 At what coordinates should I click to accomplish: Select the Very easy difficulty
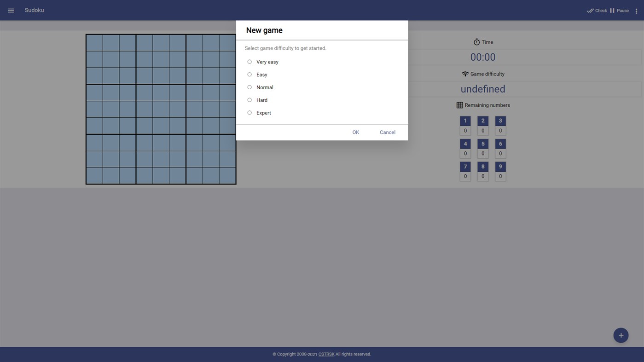[x=249, y=61]
